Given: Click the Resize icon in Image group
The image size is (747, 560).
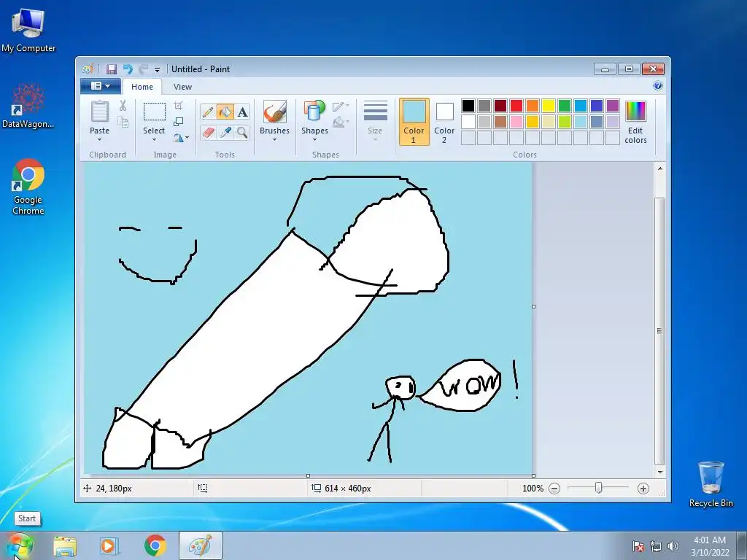Looking at the screenshot, I should tap(178, 122).
